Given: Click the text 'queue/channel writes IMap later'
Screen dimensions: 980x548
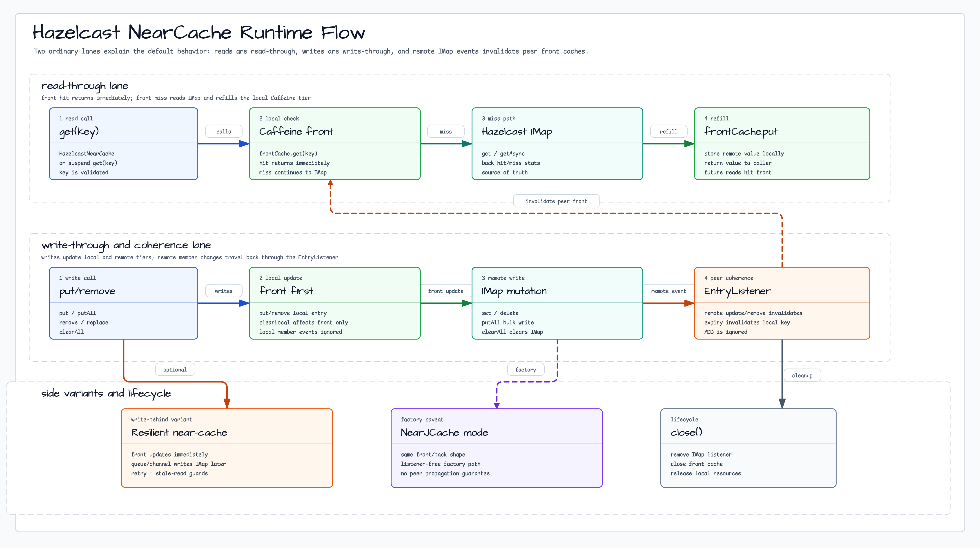Looking at the screenshot, I should pos(178,464).
